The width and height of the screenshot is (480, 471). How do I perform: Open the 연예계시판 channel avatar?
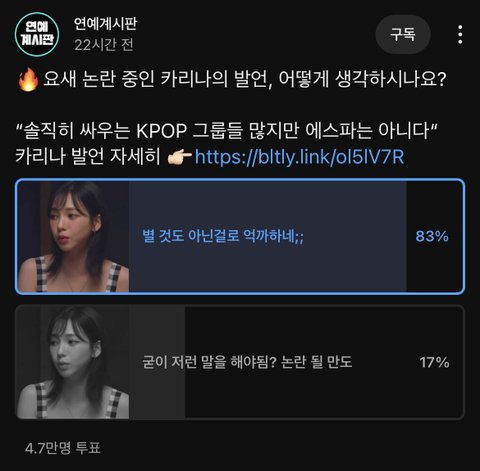(37, 34)
